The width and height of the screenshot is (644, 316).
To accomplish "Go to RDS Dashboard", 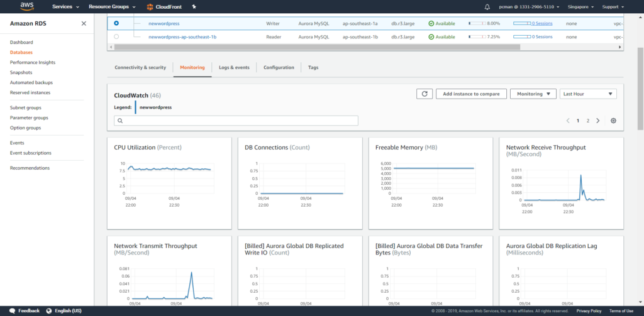I will [x=21, y=42].
